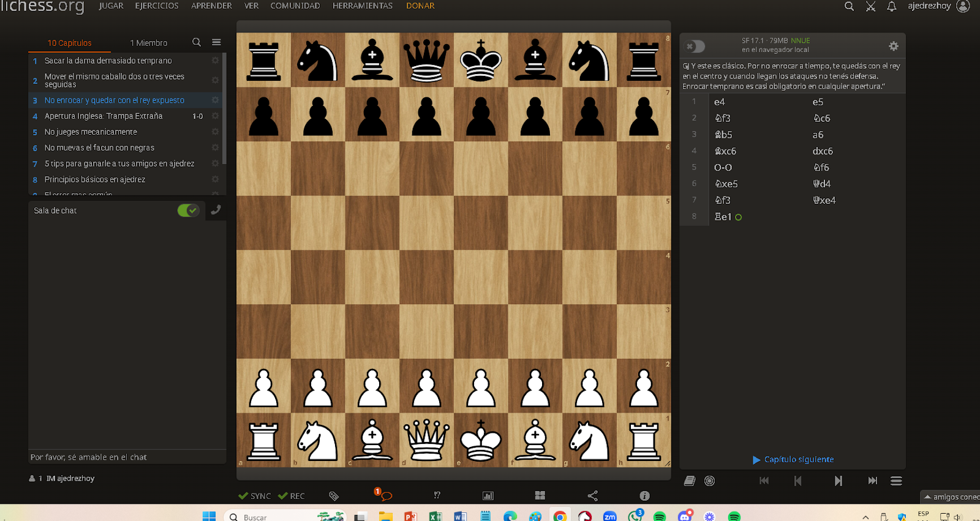The width and height of the screenshot is (980, 521).
Task: Click the chat message input field
Action: click(x=127, y=457)
